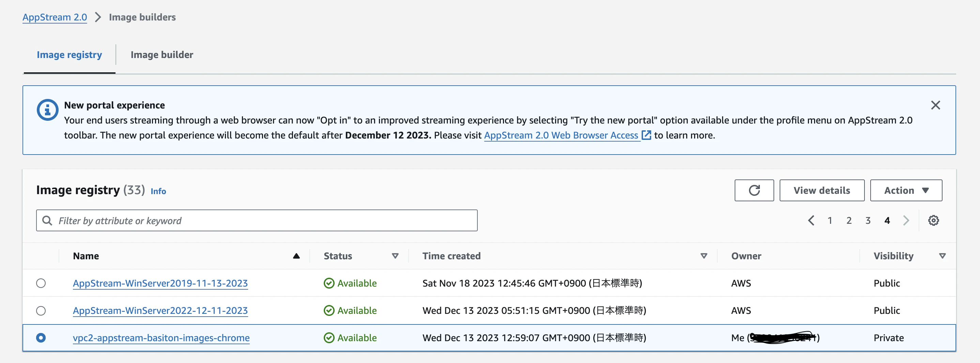Open AppStream-WinServer2019-11-13-2023 image link
This screenshot has width=980, height=363.
[x=160, y=283]
